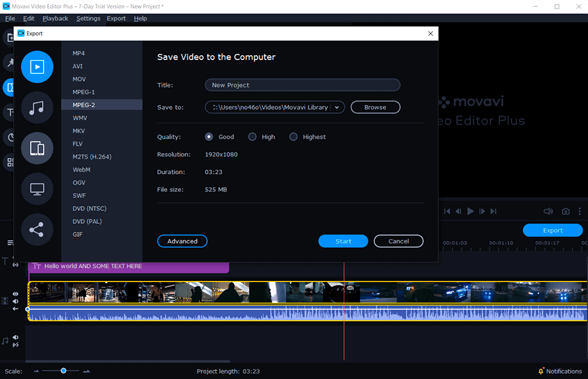Click the timeline Scale slider handle
Screen dimensions: 588x379
pyautogui.click(x=63, y=371)
